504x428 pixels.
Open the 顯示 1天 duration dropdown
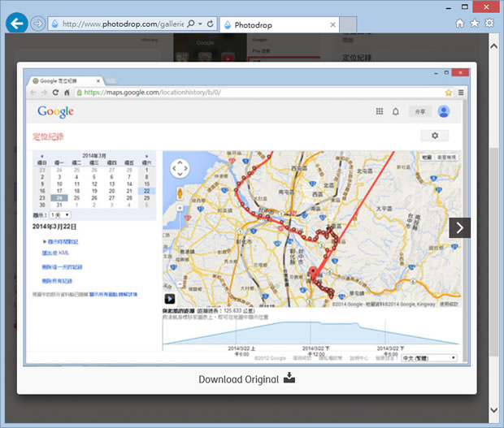pos(60,214)
